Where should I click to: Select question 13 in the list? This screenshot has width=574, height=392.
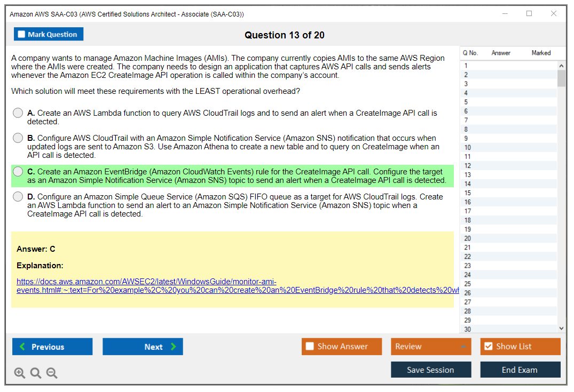tap(468, 175)
